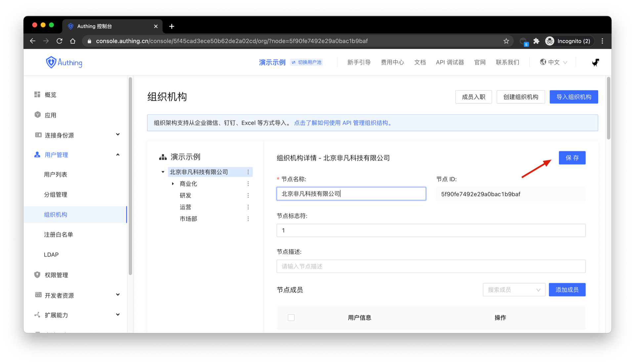Open the 搜索成员 dropdown
Image resolution: width=635 pixels, height=364 pixels.
coord(514,290)
